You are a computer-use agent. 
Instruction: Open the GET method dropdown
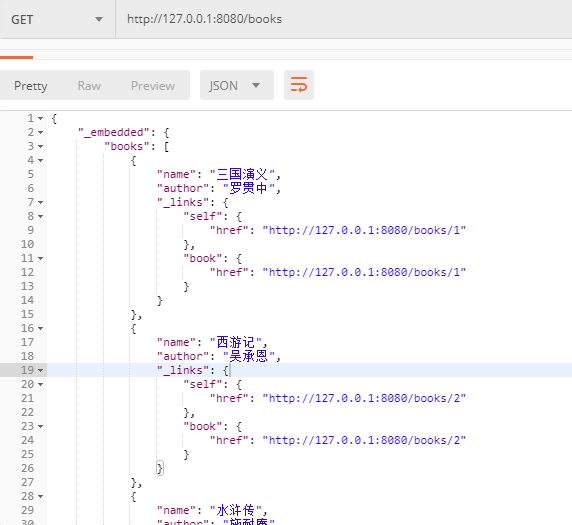click(58, 19)
